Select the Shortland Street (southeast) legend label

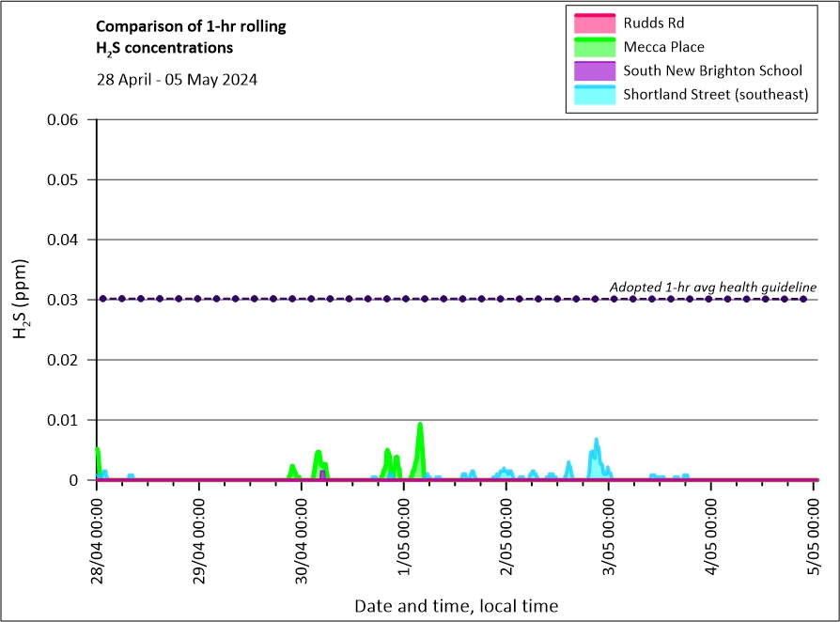point(716,94)
